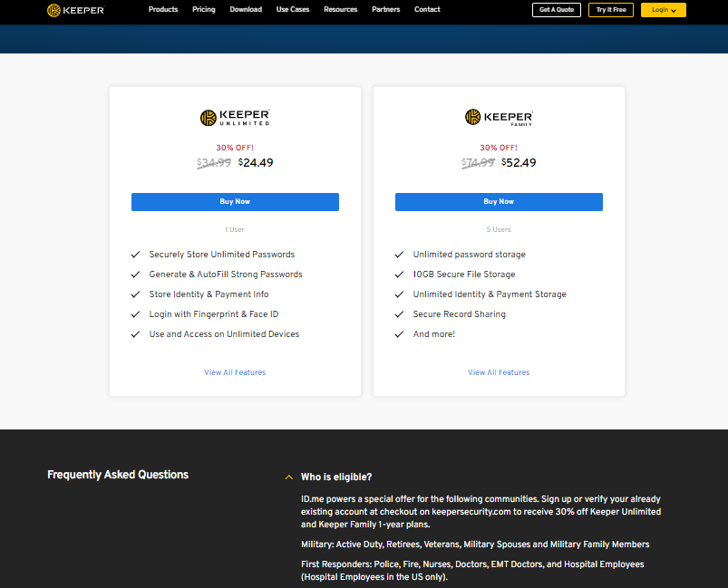Viewport: 728px width, 588px height.
Task: Click checkmark beside And more!
Action: point(399,334)
